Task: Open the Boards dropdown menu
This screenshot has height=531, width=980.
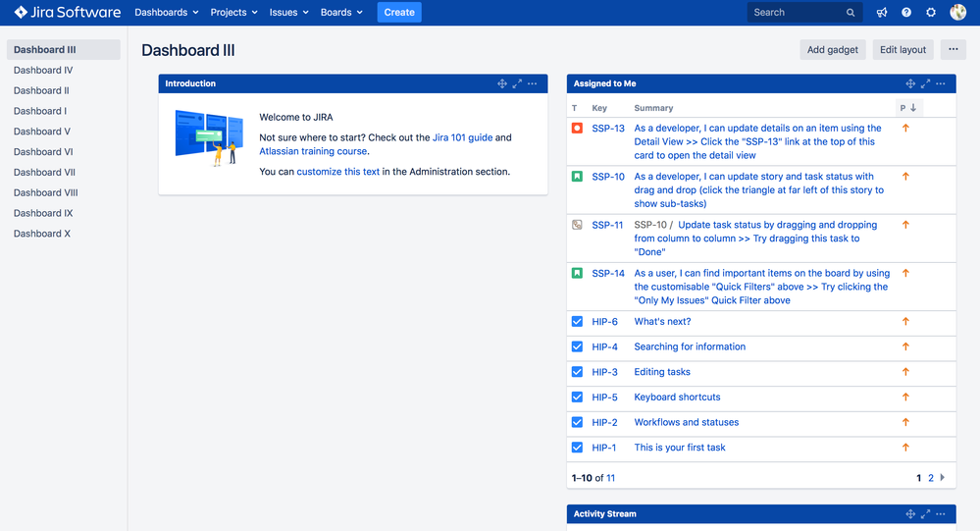Action: coord(341,13)
